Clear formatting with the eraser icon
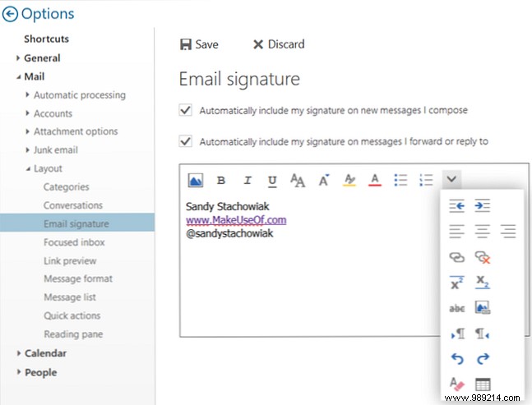 [x=456, y=384]
